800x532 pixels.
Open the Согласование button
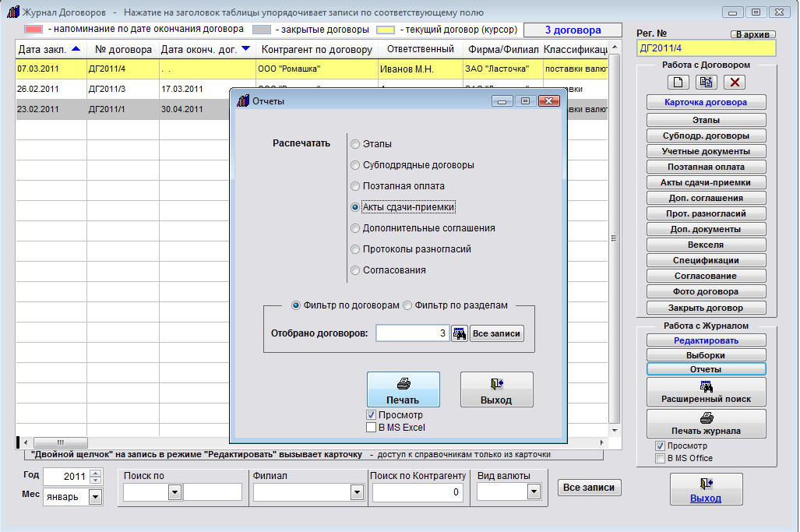(706, 276)
